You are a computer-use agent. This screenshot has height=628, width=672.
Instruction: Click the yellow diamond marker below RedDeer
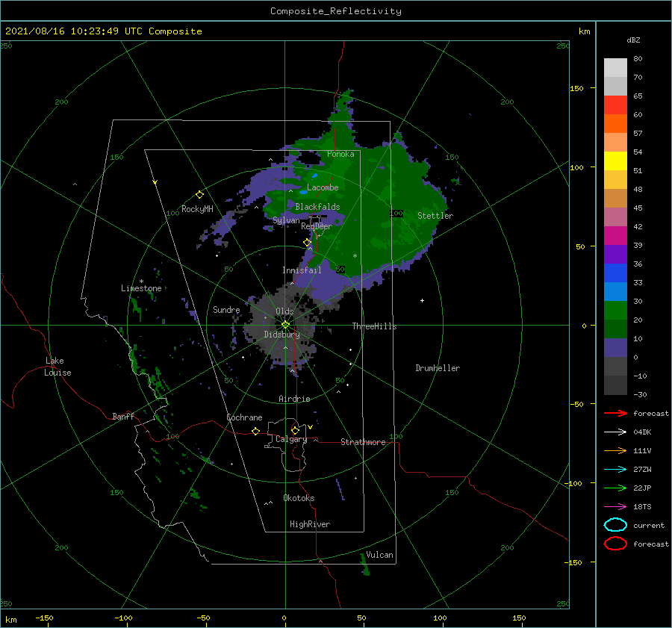click(x=307, y=243)
